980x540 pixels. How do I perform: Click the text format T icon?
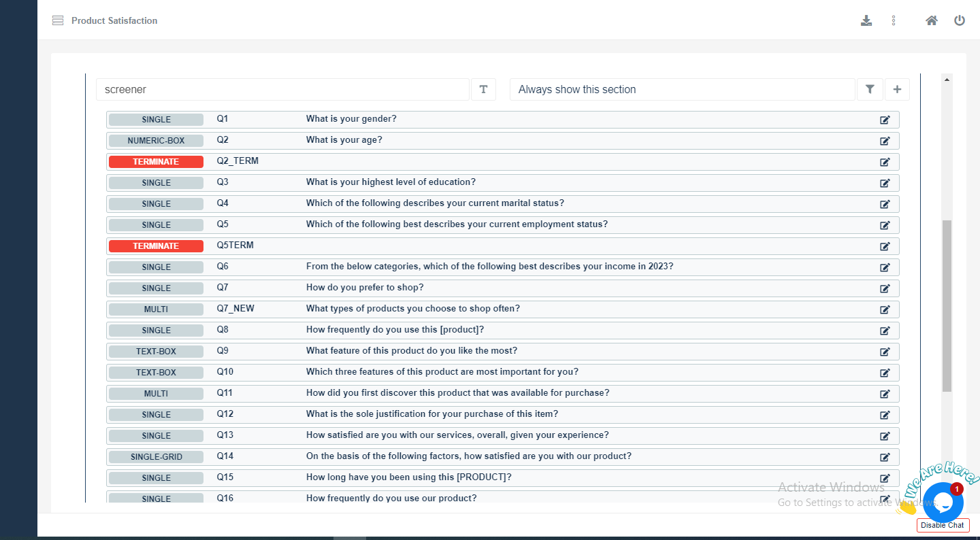(x=483, y=90)
